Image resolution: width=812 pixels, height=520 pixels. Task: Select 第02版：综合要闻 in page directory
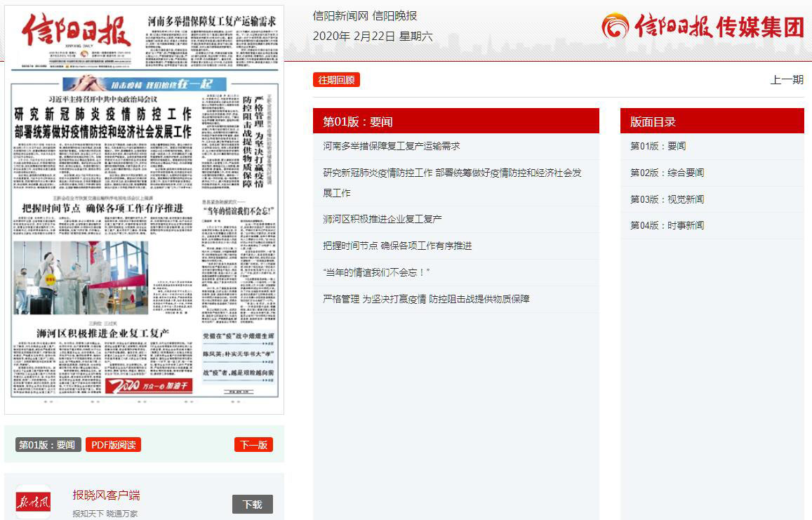point(667,173)
